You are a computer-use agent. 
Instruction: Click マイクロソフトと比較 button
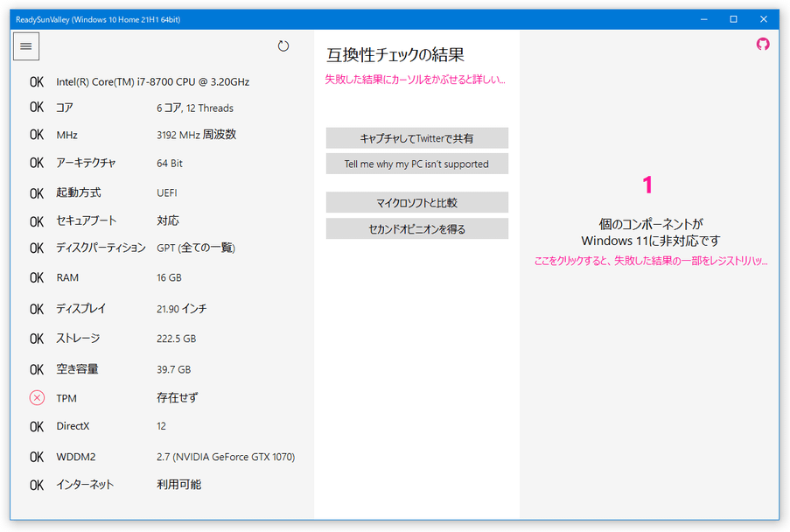[x=416, y=202]
